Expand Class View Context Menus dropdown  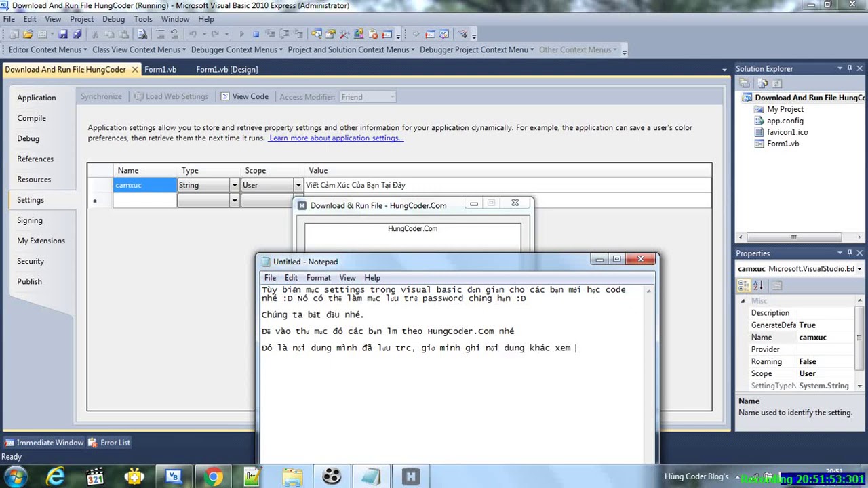point(138,49)
